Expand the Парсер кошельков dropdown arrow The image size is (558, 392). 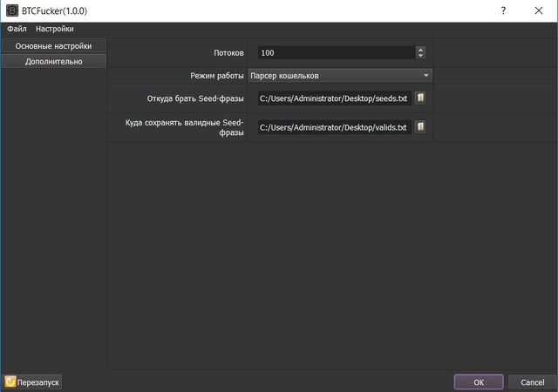coord(426,76)
